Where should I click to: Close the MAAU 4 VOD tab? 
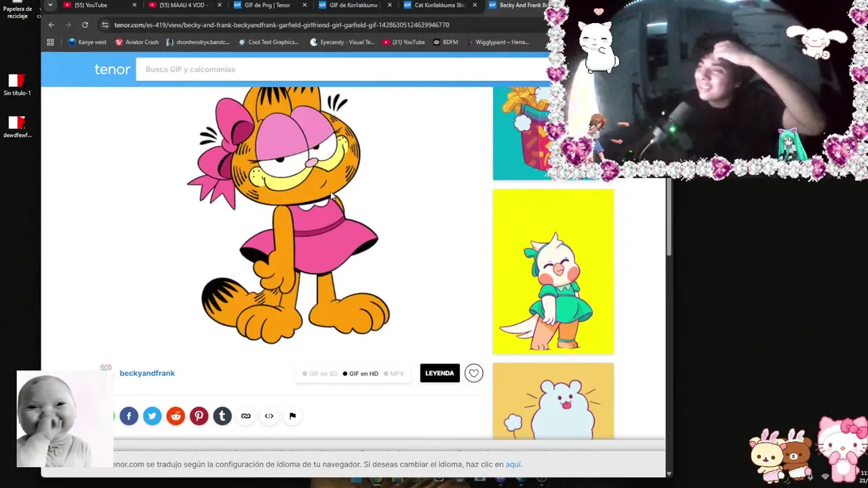coord(219,5)
